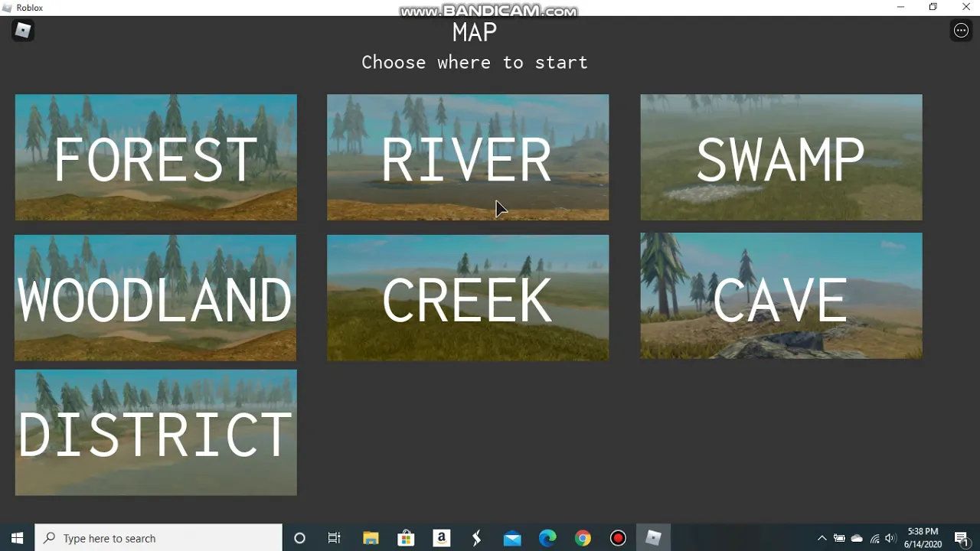Image resolution: width=980 pixels, height=551 pixels.
Task: Restore down the Roblox window
Action: (933, 7)
